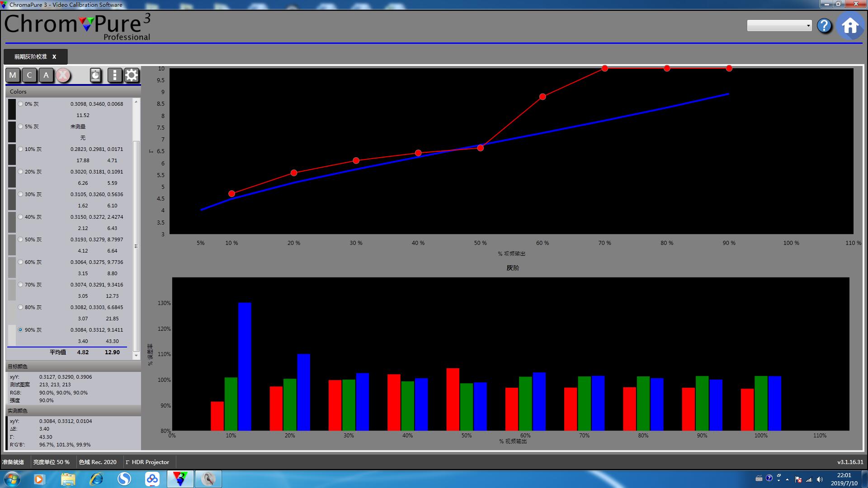Open the report chart icon

pyautogui.click(x=95, y=75)
